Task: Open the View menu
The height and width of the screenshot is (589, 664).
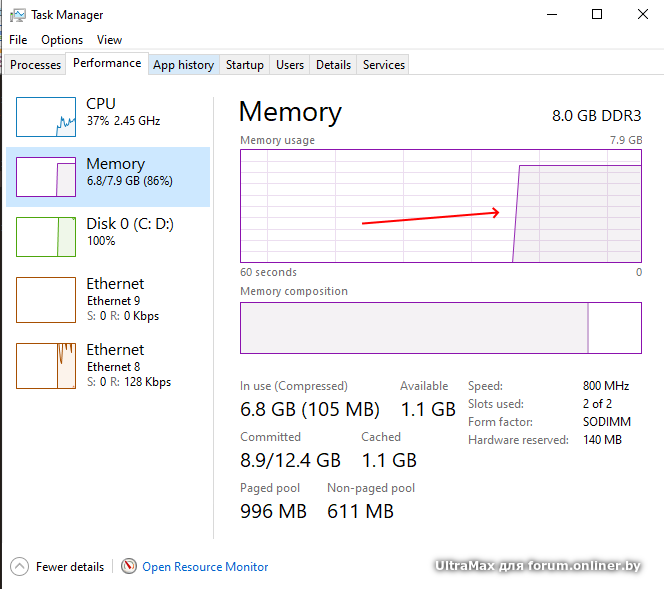Action: [x=109, y=40]
